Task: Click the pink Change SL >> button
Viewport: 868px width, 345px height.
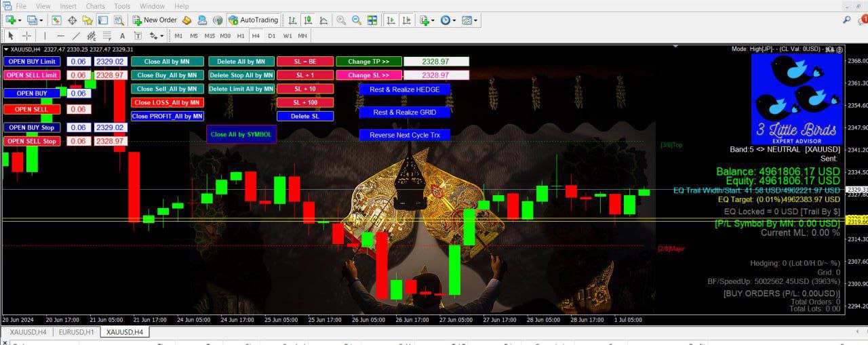Action: click(x=368, y=75)
